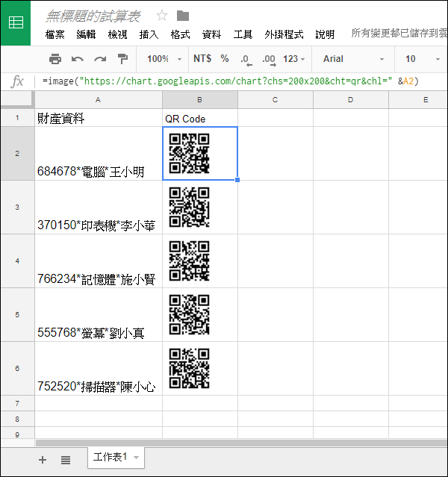Viewport: 448px width, 477px height.
Task: Open the Google Sheets home icon
Action: [x=16, y=23]
